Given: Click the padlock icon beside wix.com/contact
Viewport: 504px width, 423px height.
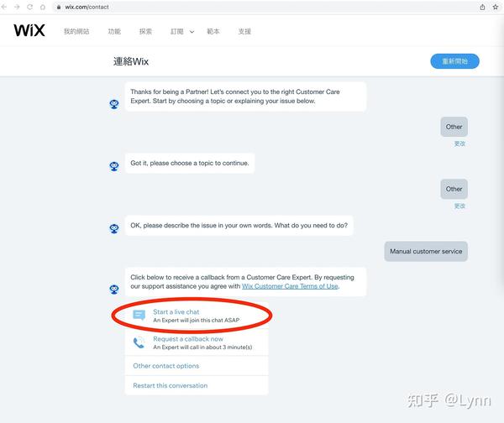Looking at the screenshot, I should click(x=59, y=7).
